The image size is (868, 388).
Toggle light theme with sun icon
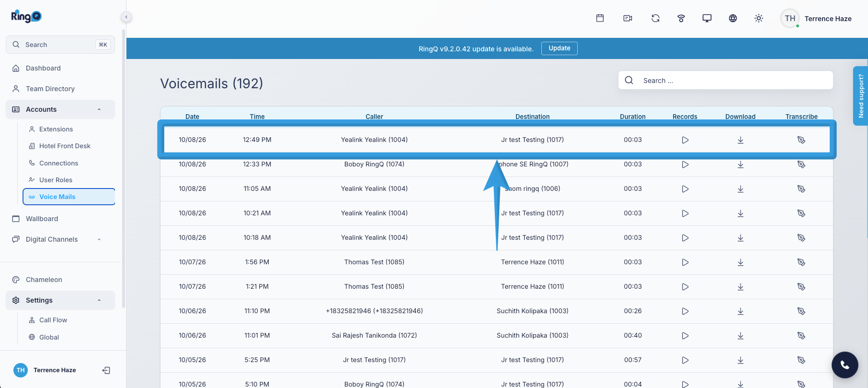[x=759, y=18]
